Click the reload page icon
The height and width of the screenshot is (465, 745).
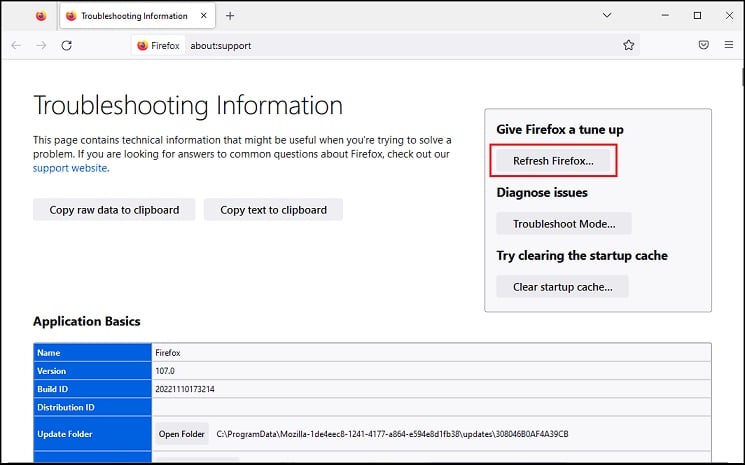pyautogui.click(x=67, y=45)
